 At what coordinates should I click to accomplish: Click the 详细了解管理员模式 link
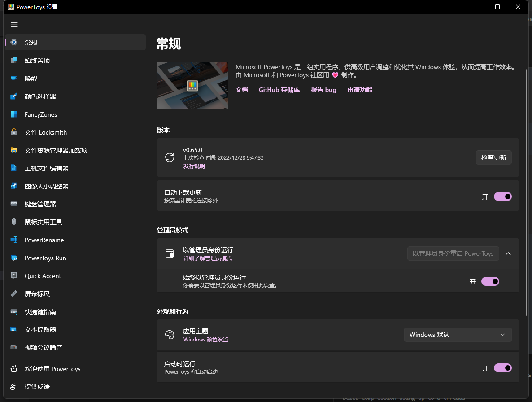click(208, 258)
